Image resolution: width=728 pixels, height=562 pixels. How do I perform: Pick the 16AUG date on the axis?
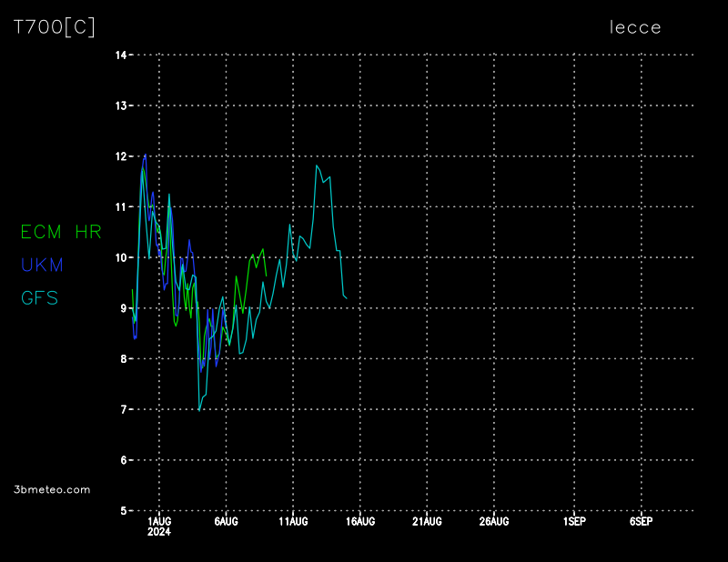tap(360, 522)
